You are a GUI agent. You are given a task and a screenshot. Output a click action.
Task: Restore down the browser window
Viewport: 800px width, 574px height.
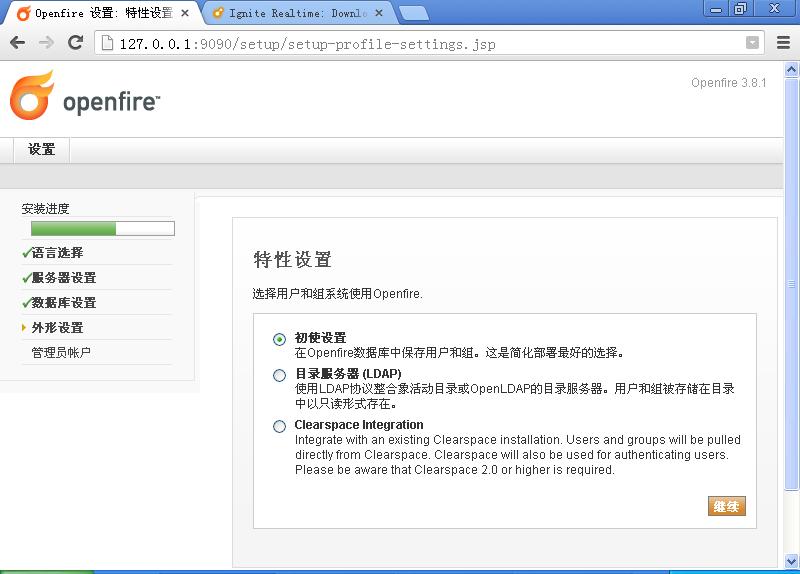[x=741, y=9]
